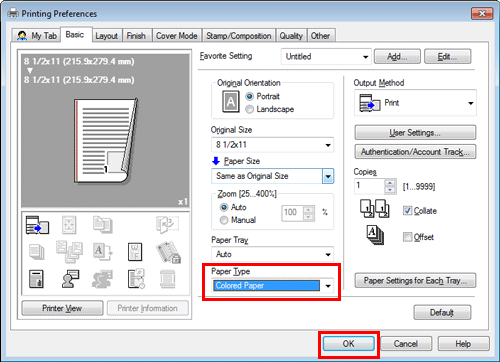Screen dimensions: 500x362
Task: Click the Default button
Action: pyautogui.click(x=442, y=313)
